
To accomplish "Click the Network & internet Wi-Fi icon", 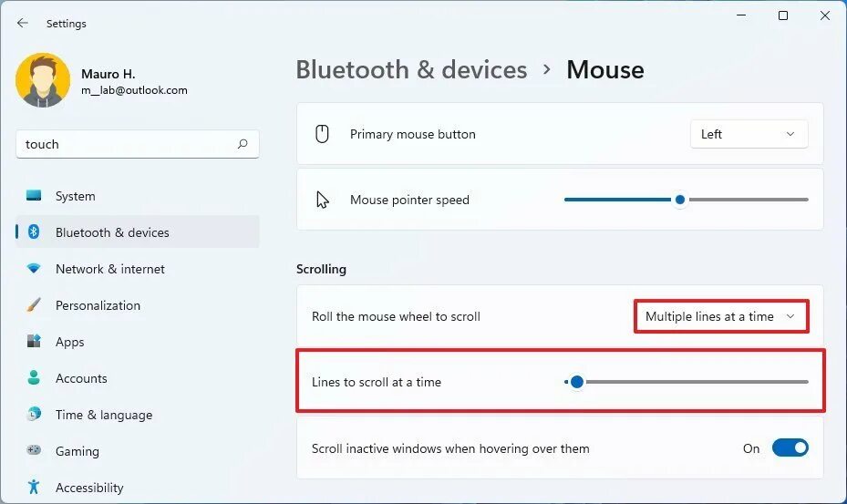I will click(34, 269).
